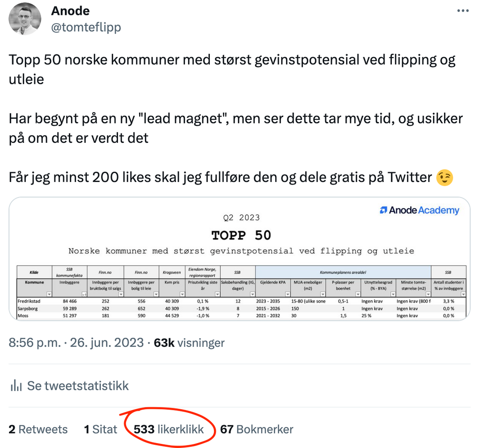The height and width of the screenshot is (448, 480).
Task: Click the Anode Academy logo in image
Action: 419,210
